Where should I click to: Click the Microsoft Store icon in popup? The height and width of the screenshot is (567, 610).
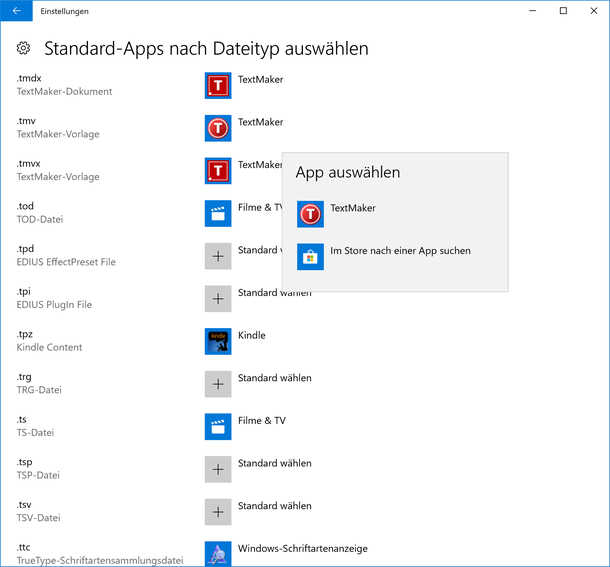pos(311,257)
